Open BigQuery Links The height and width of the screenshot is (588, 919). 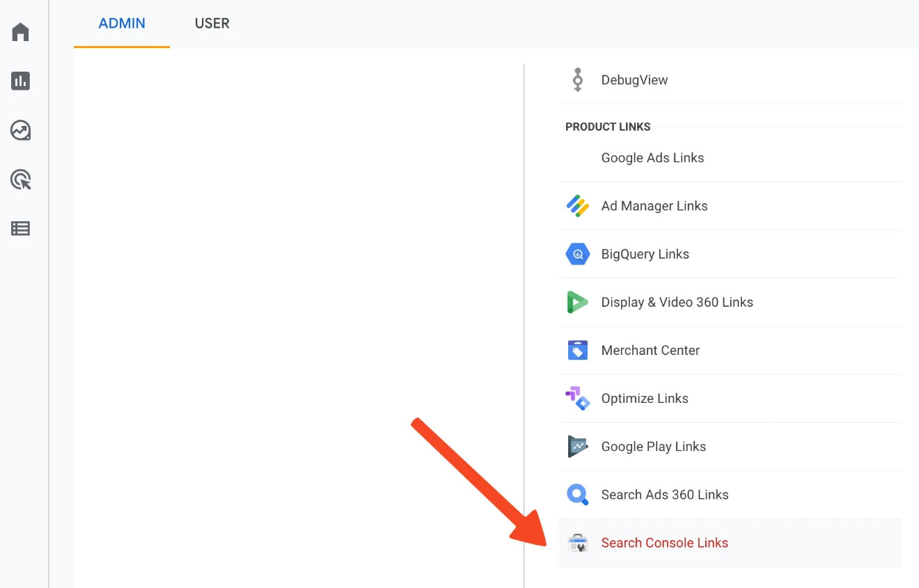pos(730,254)
